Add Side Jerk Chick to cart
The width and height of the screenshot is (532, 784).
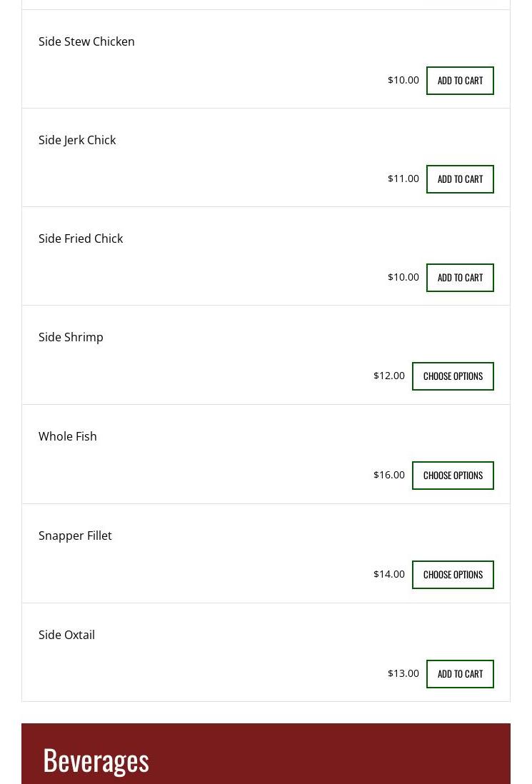click(x=460, y=179)
